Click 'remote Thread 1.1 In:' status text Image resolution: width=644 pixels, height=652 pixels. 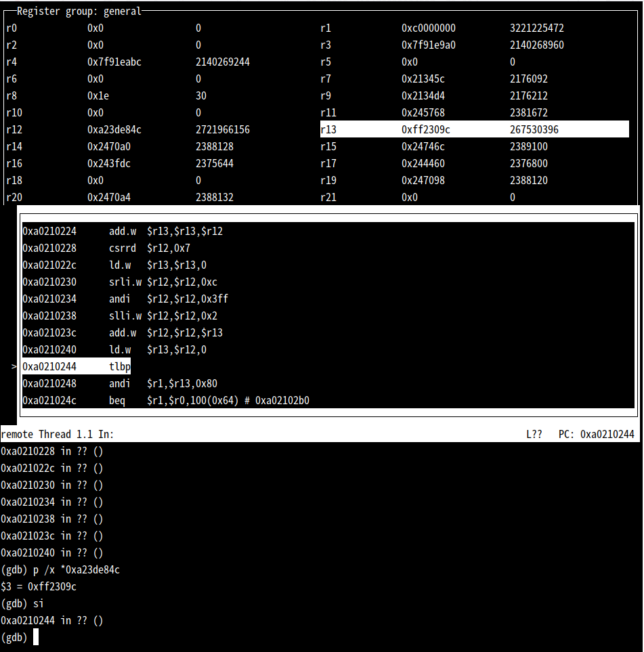pos(57,434)
